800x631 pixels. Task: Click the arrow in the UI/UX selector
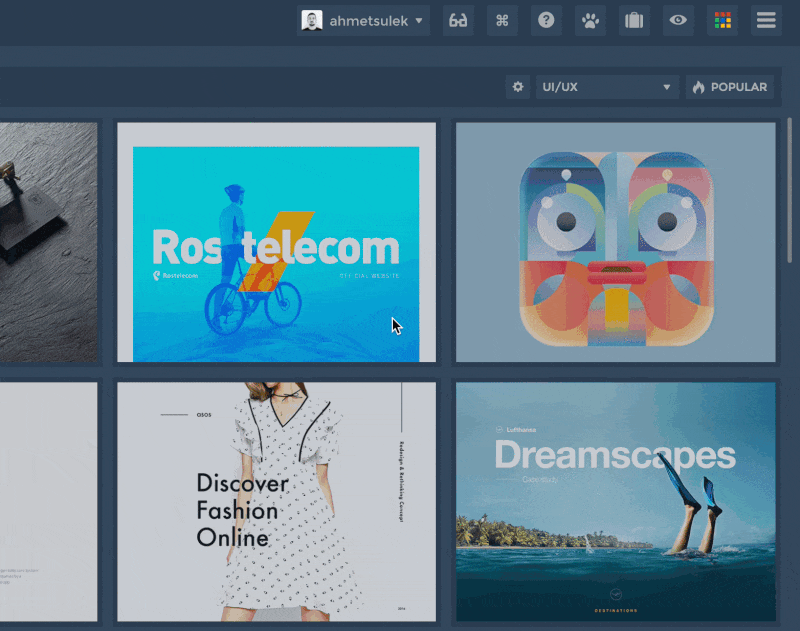tap(666, 87)
